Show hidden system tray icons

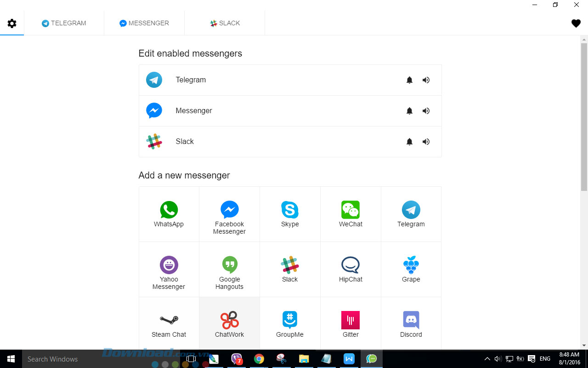click(x=487, y=359)
